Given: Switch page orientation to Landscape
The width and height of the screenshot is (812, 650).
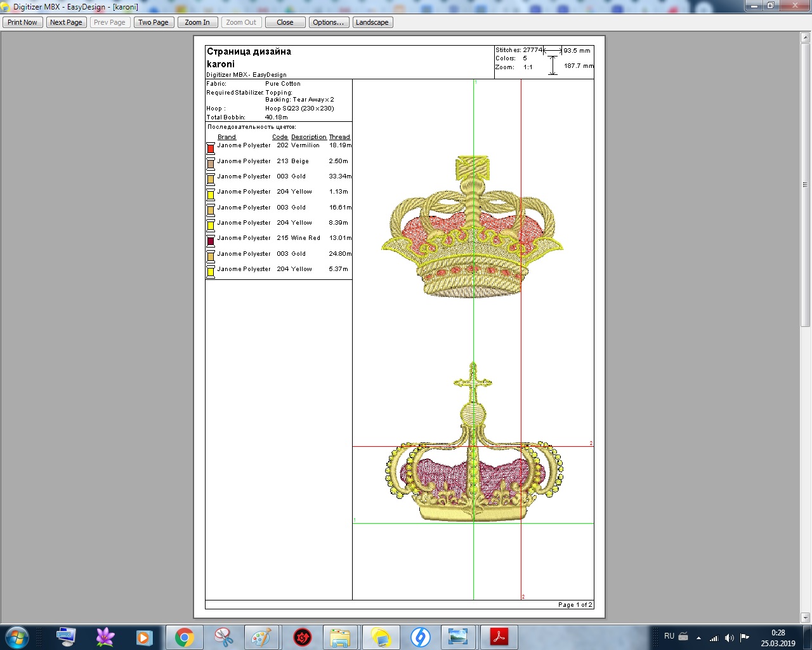Looking at the screenshot, I should 372,22.
